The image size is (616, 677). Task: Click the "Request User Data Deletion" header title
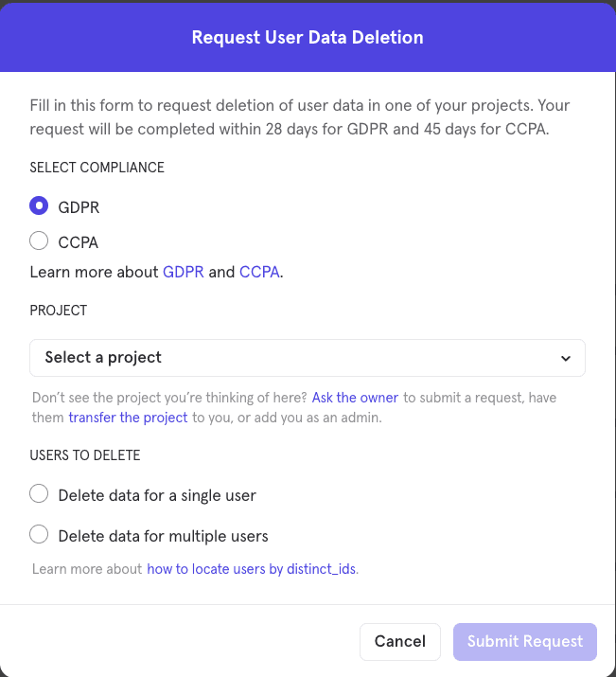(308, 38)
